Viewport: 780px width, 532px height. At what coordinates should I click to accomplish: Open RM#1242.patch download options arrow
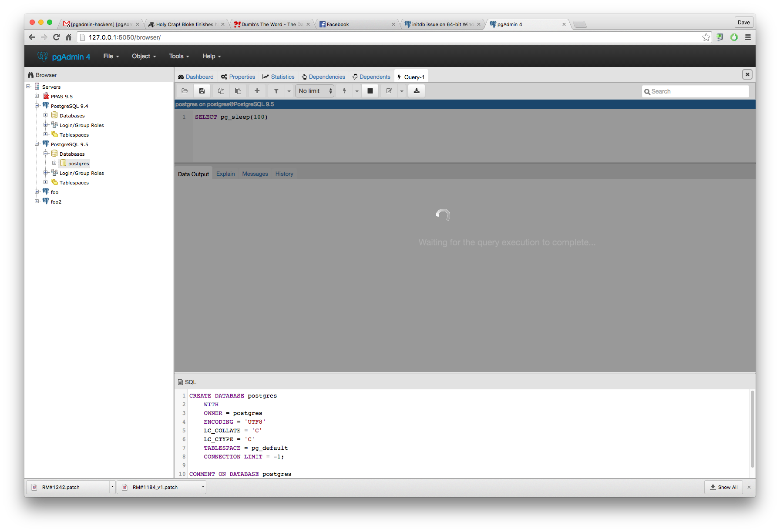pyautogui.click(x=112, y=487)
